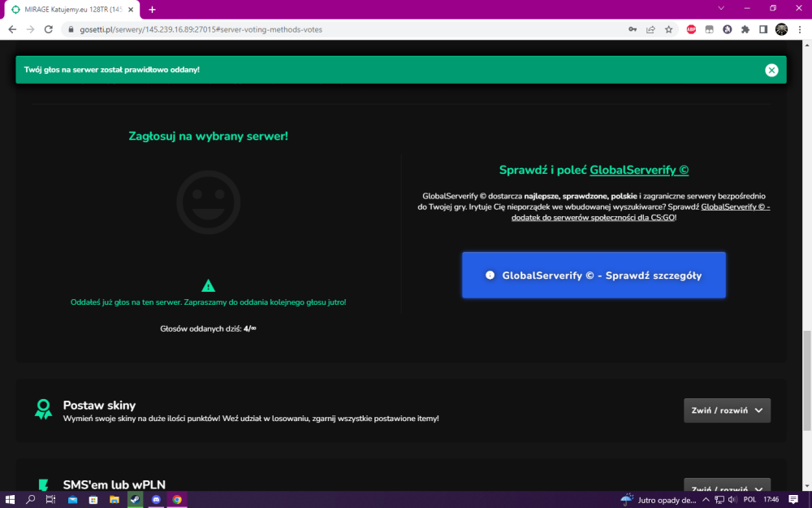Click the address bar URL
The width and height of the screenshot is (812, 508).
(201, 29)
